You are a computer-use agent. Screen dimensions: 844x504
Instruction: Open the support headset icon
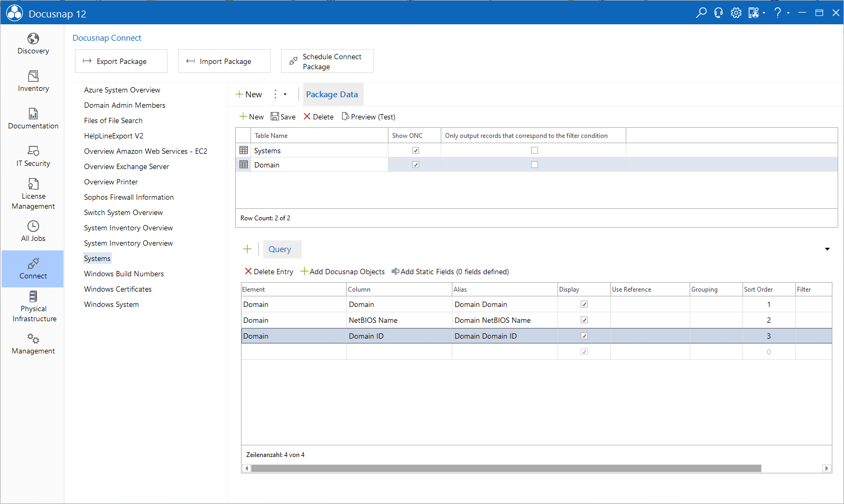(718, 13)
